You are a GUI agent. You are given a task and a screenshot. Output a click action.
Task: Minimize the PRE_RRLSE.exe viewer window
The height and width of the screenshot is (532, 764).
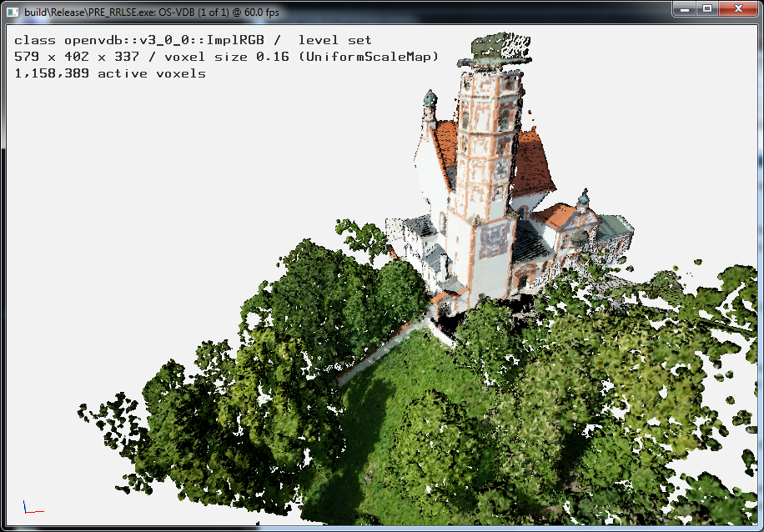pos(685,9)
